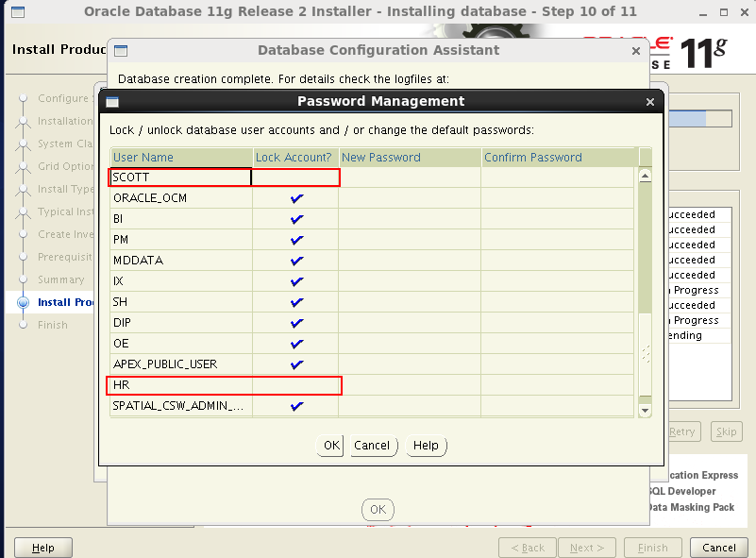Select the SCOTT user name cell
The width and height of the screenshot is (756, 558).
coord(181,178)
